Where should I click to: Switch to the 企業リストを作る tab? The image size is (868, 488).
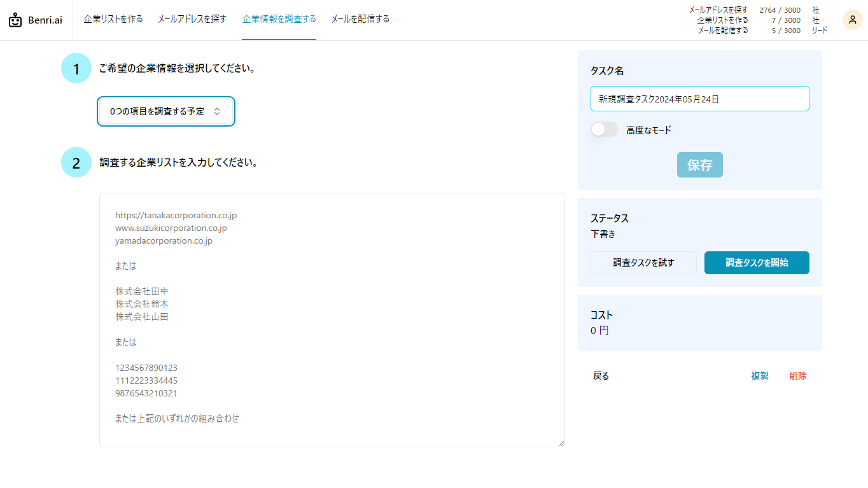tap(113, 19)
